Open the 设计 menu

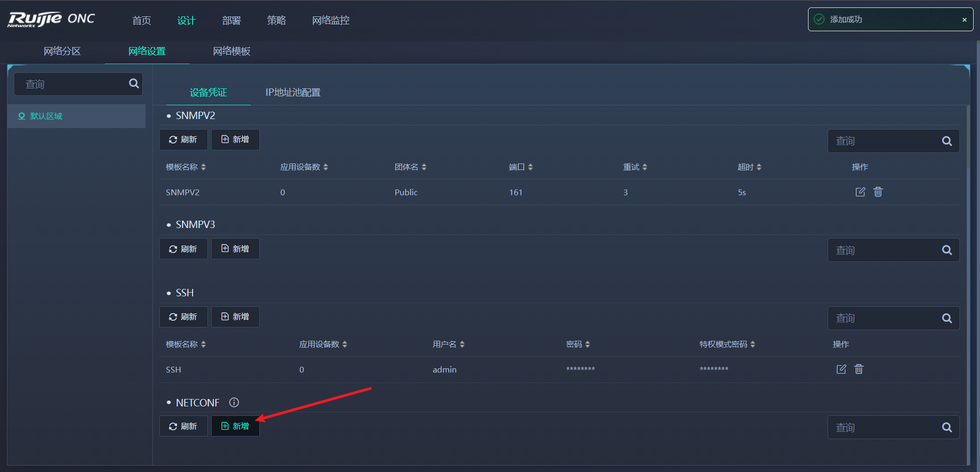tap(187, 20)
